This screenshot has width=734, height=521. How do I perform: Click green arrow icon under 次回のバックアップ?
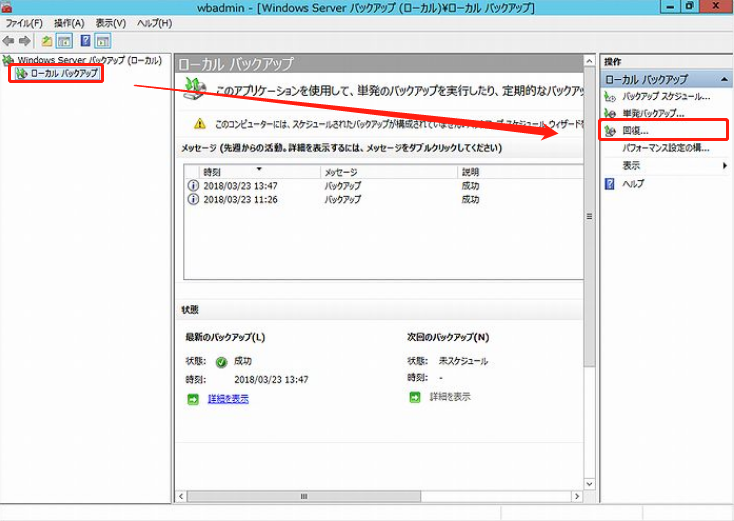415,397
